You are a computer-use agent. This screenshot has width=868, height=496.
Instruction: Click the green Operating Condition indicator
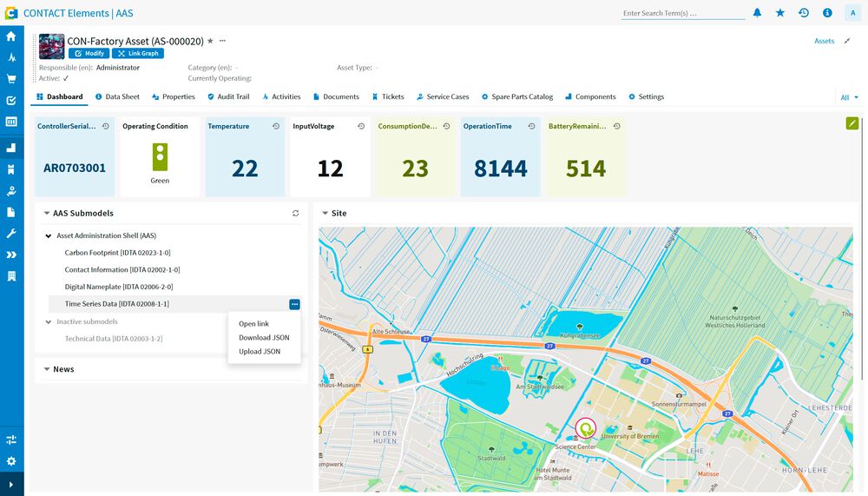click(x=160, y=157)
